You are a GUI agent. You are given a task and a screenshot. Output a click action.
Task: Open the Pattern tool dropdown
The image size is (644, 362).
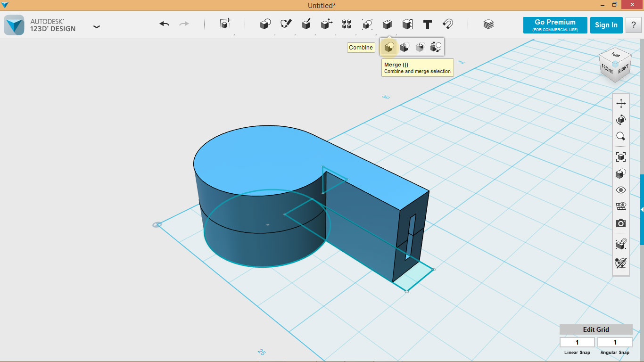click(347, 25)
